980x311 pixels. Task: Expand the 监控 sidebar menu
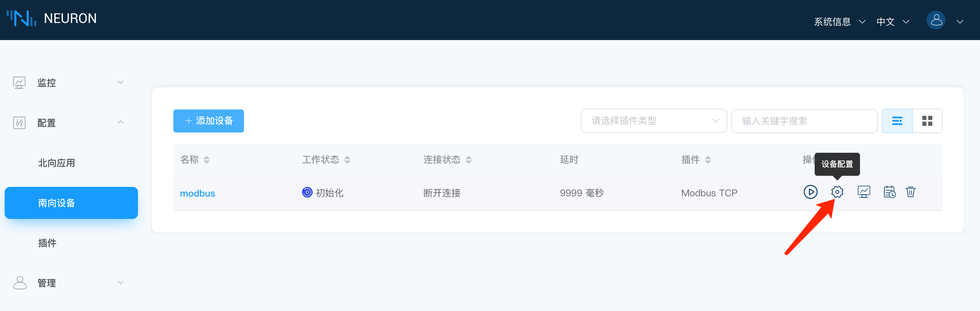[x=68, y=83]
